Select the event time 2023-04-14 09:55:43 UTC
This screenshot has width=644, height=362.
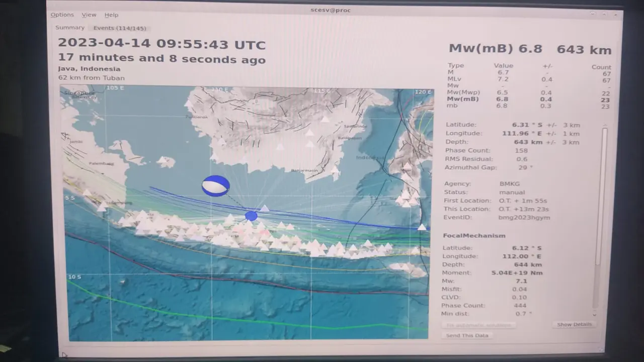(162, 44)
